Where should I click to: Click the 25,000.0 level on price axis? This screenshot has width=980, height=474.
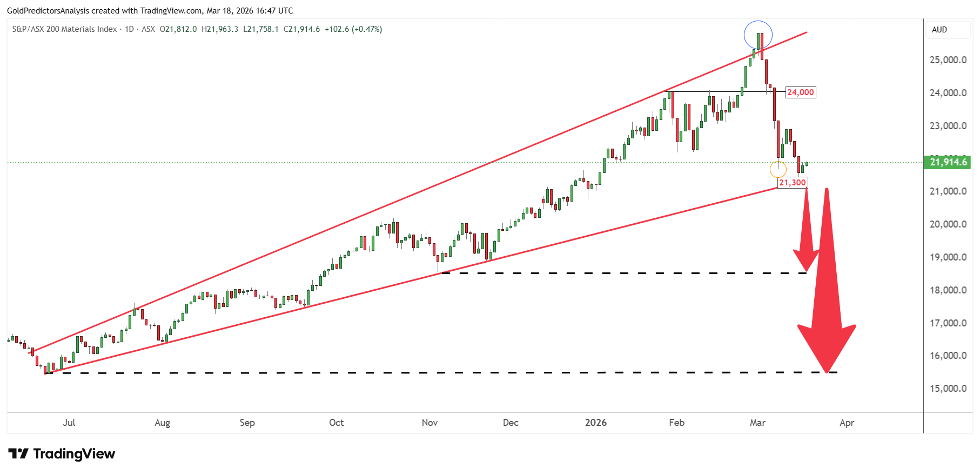point(948,60)
